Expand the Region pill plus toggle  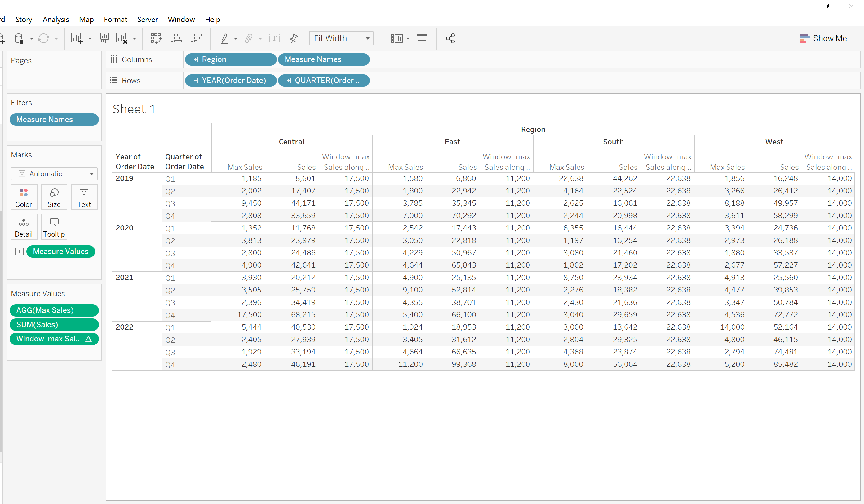(x=195, y=59)
